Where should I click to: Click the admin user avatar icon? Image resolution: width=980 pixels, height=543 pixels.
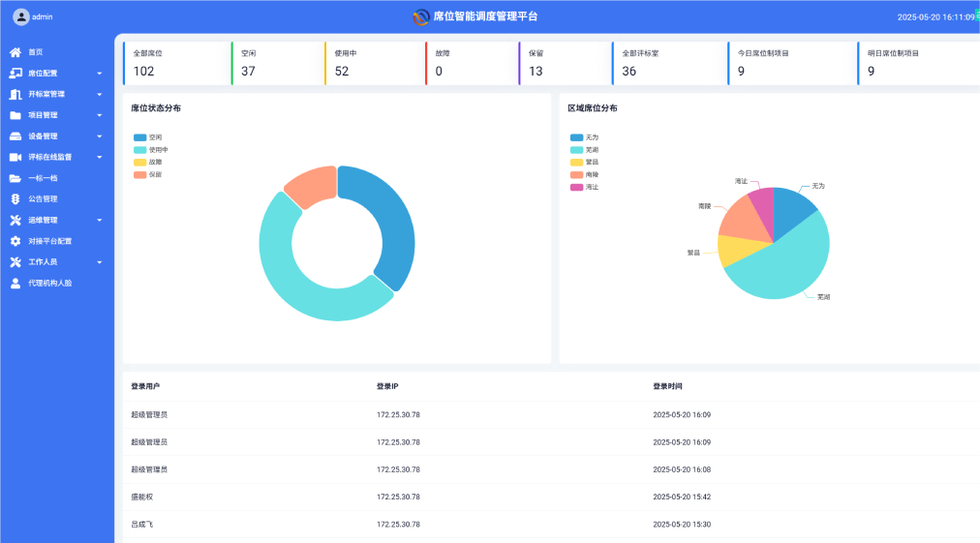pyautogui.click(x=20, y=16)
